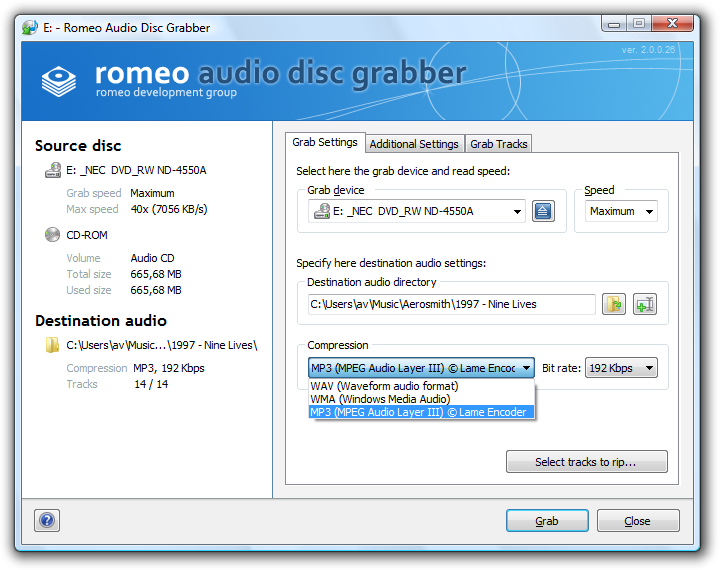Click the Used size 665,68 MB value
This screenshot has height=570, width=720.
pos(156,290)
